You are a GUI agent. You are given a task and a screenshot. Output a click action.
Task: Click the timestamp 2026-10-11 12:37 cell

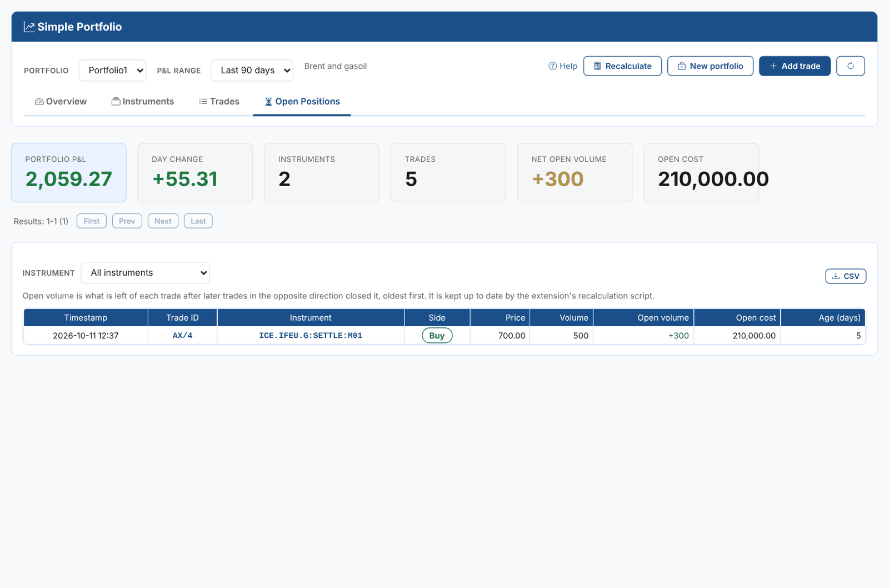click(86, 336)
